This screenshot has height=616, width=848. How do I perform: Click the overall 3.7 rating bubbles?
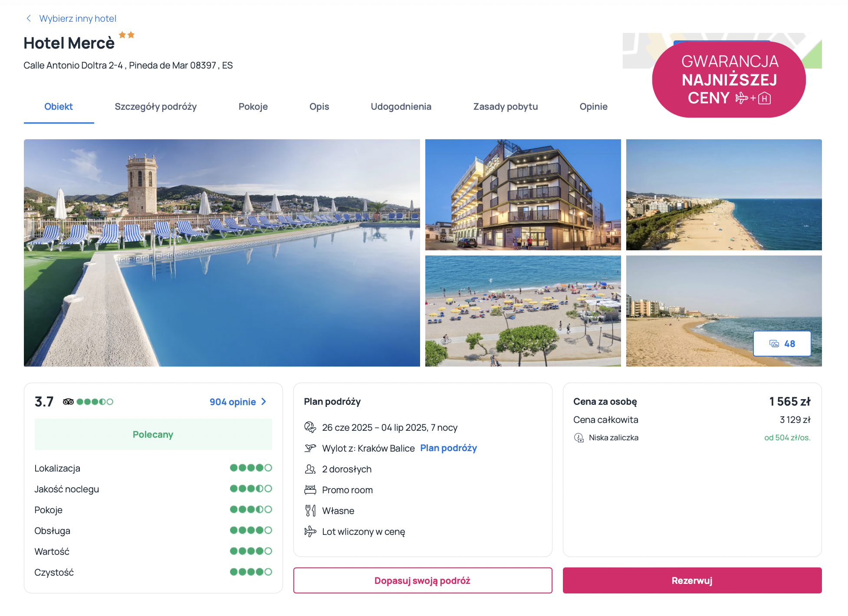[95, 402]
